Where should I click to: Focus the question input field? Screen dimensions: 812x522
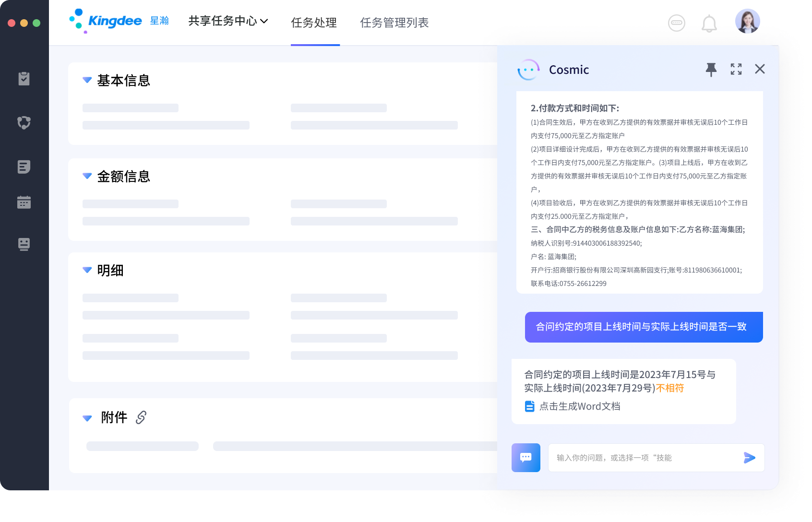[643, 458]
